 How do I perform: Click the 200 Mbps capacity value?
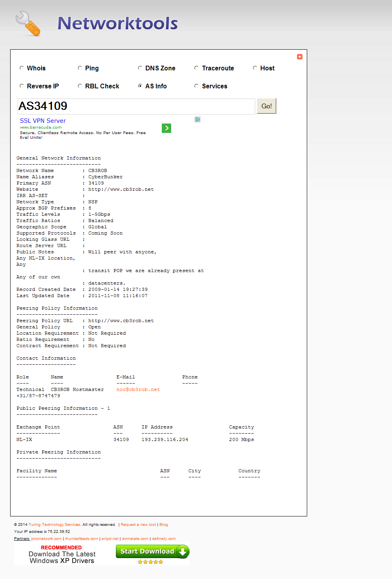[242, 439]
